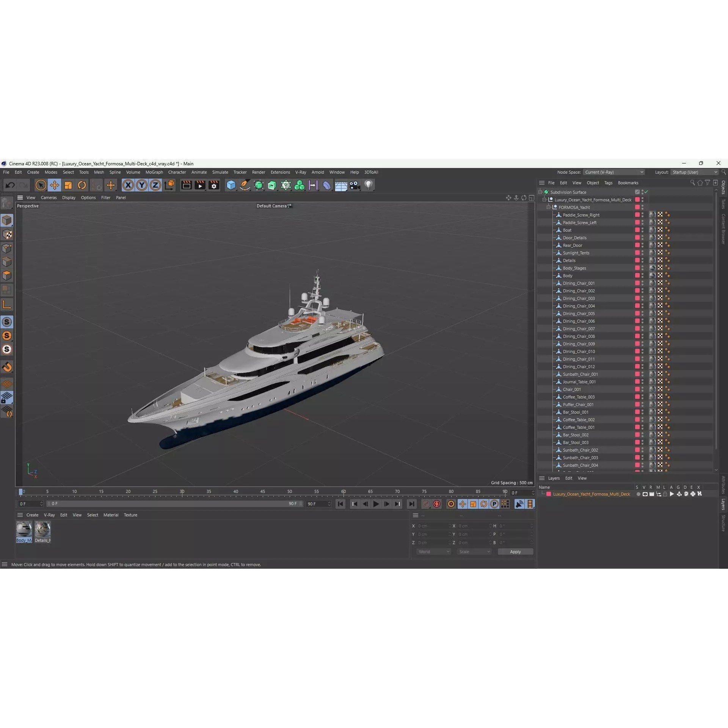Open the Node Space dropdown showing Current V-Ray
Image resolution: width=728 pixels, height=728 pixels.
click(614, 172)
